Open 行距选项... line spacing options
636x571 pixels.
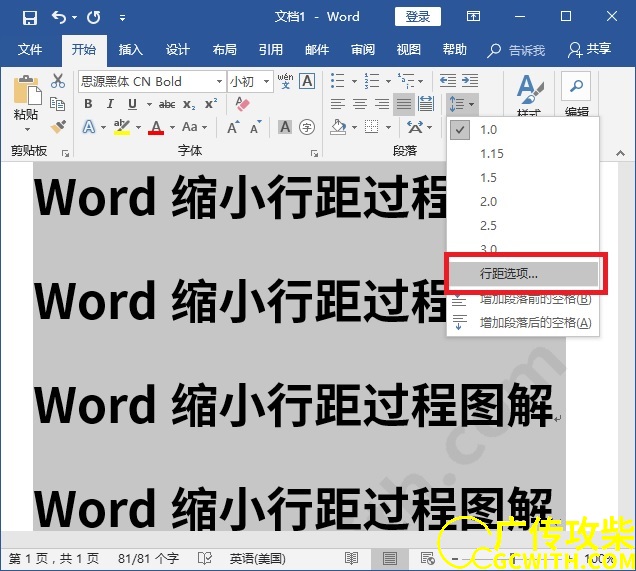tap(523, 274)
